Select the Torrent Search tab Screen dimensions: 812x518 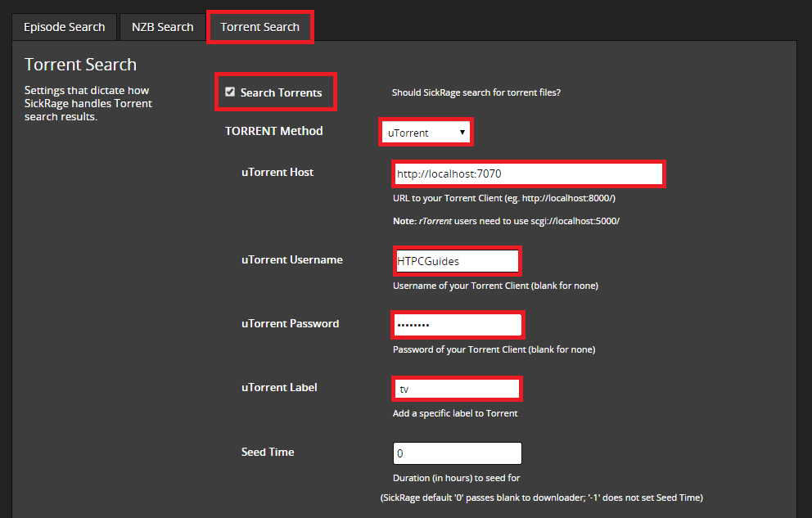[x=259, y=27]
